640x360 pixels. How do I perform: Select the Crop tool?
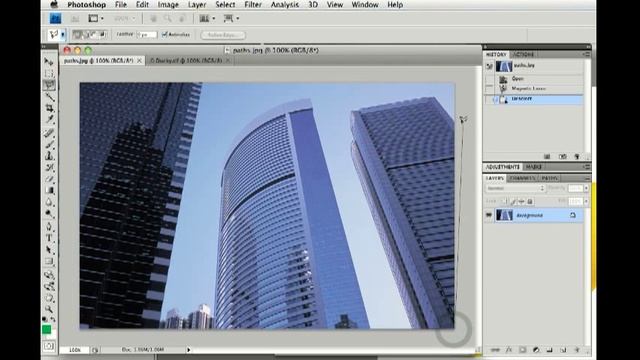point(49,108)
